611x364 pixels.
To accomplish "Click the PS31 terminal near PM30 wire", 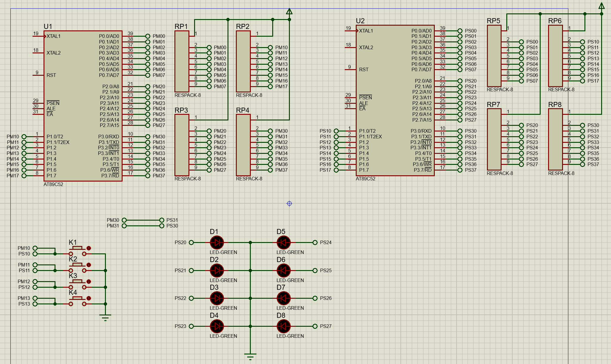I will pyautogui.click(x=162, y=220).
